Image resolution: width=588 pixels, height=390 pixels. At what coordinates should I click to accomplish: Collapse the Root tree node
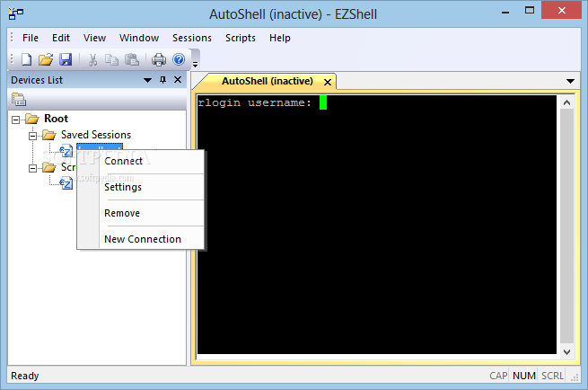click(16, 120)
